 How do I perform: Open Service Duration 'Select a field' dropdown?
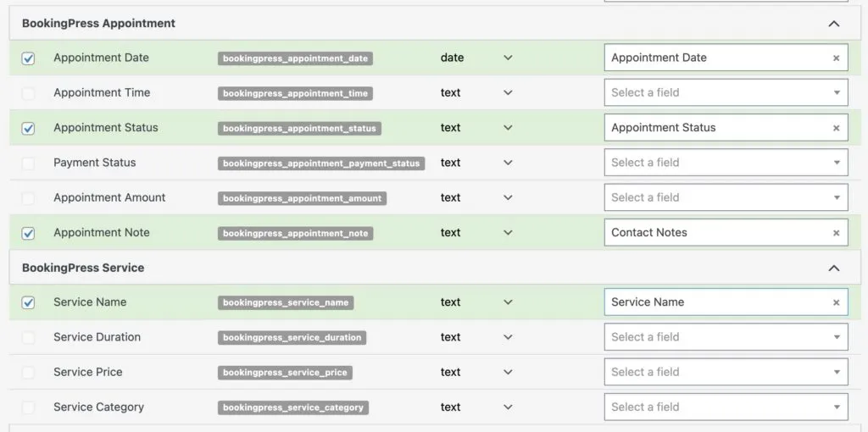726,337
